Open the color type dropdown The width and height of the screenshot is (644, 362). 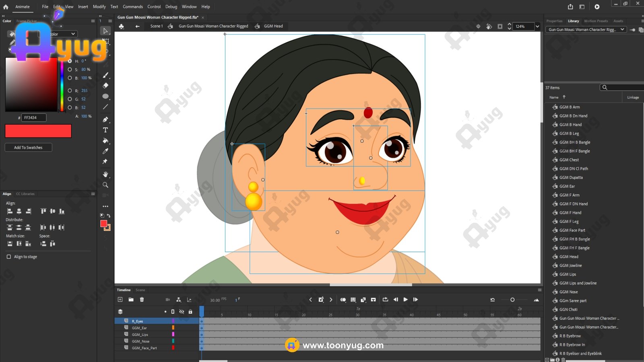(73, 34)
